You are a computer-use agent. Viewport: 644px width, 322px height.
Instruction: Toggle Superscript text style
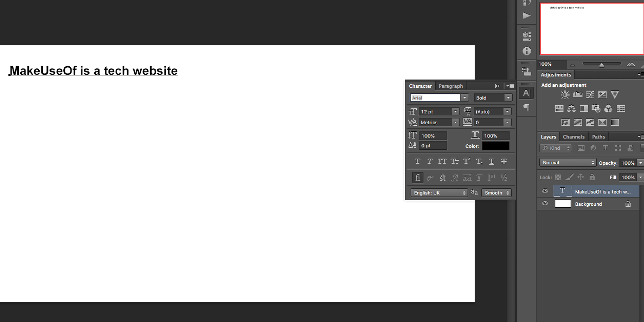click(467, 161)
